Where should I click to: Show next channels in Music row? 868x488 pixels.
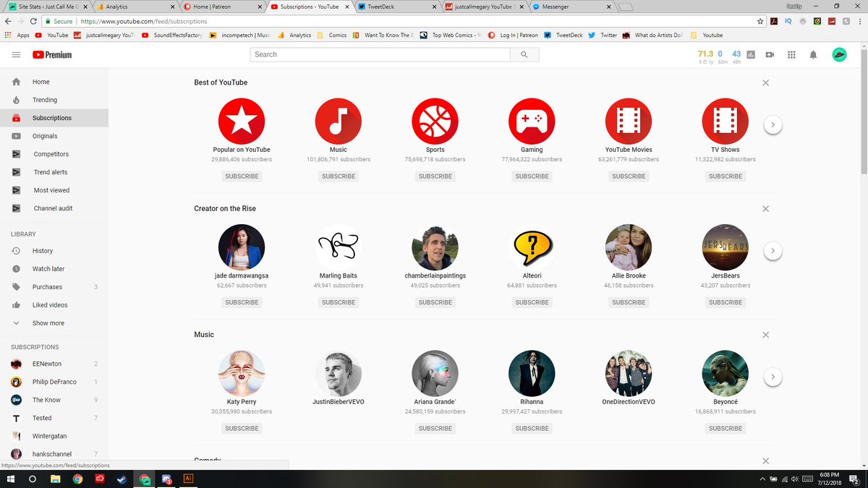pos(773,377)
